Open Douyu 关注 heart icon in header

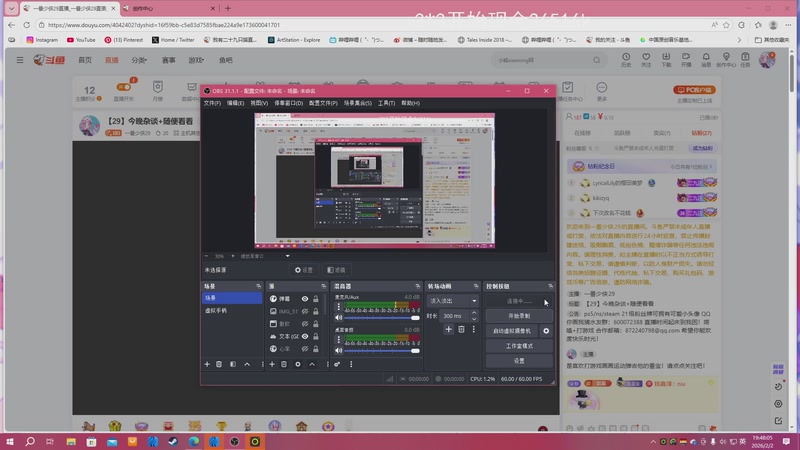click(646, 60)
